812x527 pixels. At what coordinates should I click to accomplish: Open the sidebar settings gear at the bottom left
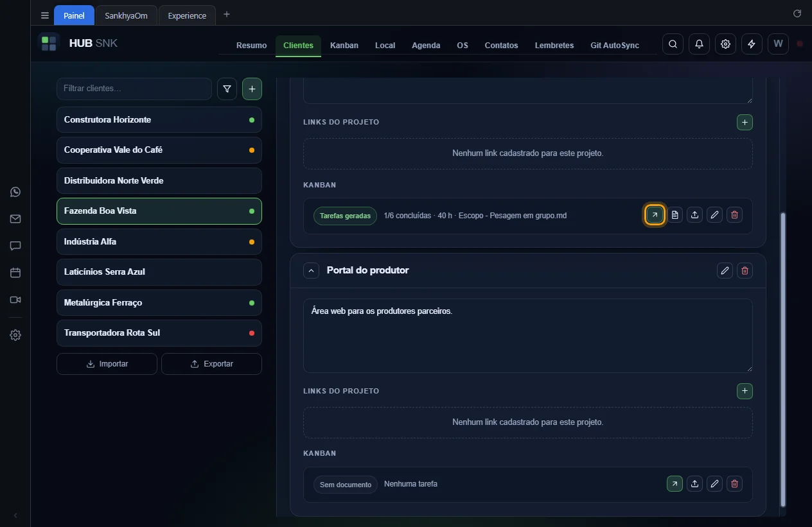pyautogui.click(x=15, y=335)
